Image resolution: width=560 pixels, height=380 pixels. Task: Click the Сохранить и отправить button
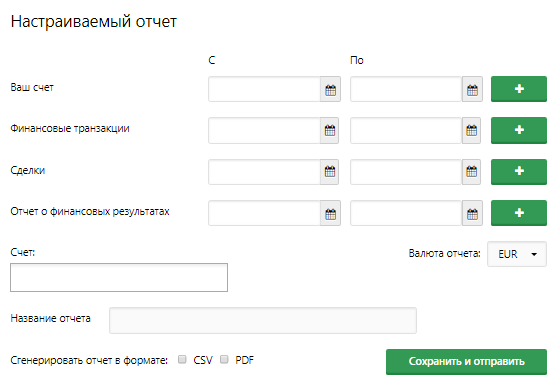click(466, 362)
